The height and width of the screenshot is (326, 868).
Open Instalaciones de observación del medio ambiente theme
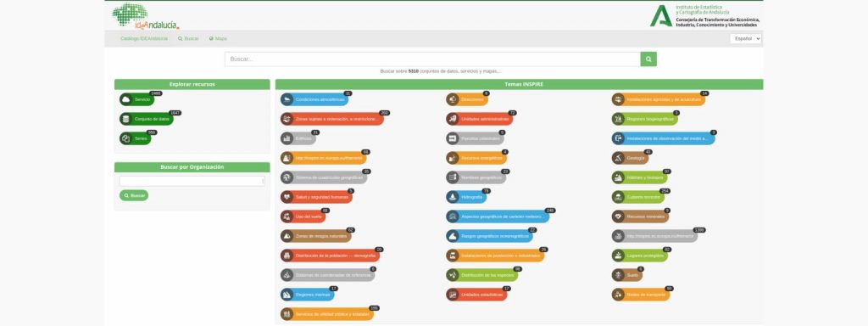[663, 138]
